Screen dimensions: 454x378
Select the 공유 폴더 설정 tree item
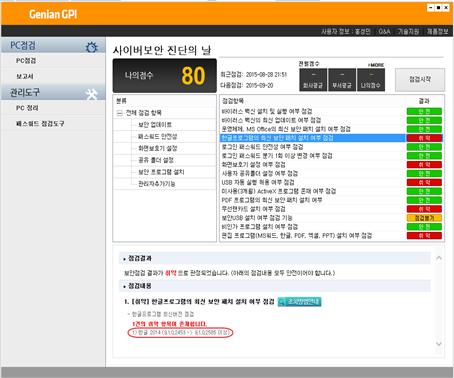coord(156,160)
